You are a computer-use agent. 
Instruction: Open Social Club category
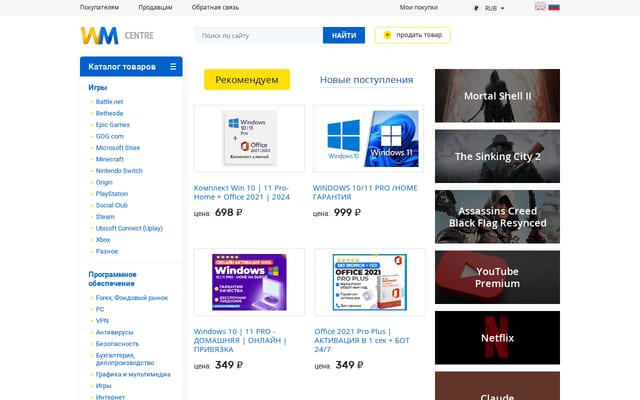[x=112, y=205]
